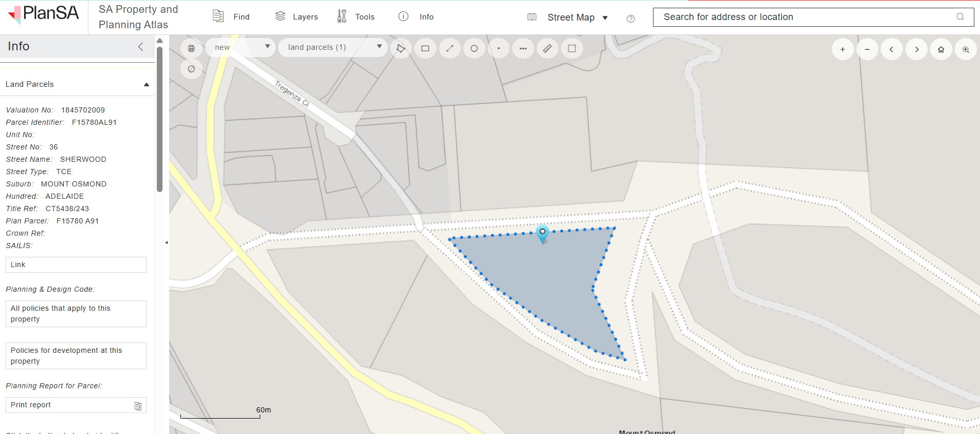The height and width of the screenshot is (434, 980).
Task: Go to previous map extent
Action: [x=892, y=49]
